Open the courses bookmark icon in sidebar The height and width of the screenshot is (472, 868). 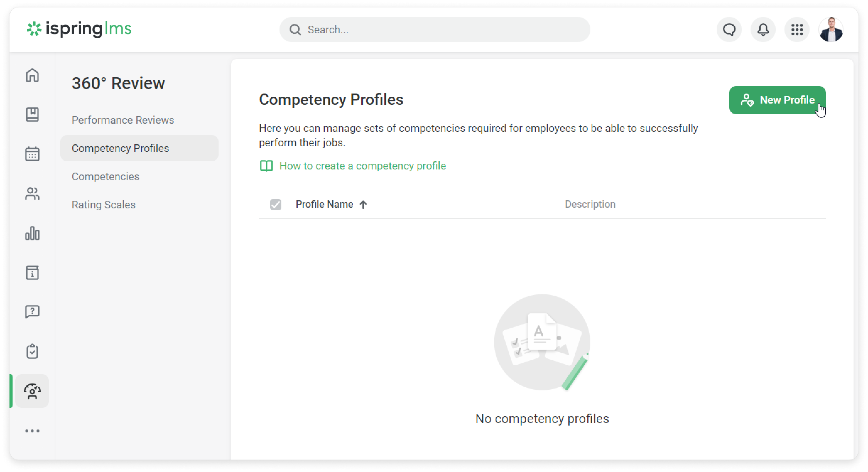tap(32, 115)
